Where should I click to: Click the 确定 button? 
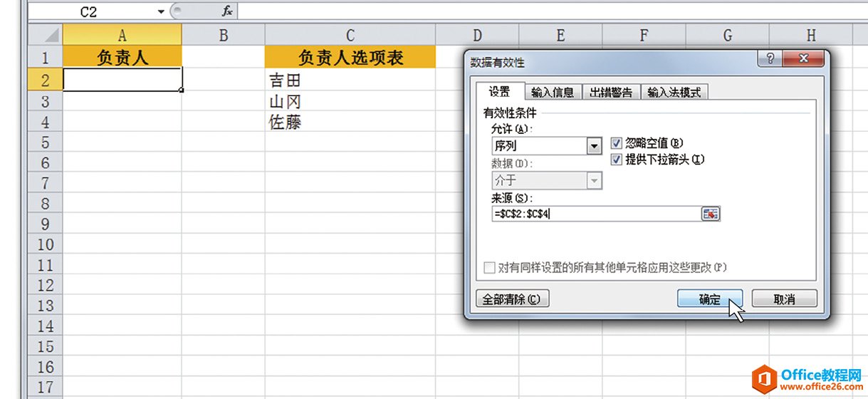click(x=709, y=299)
